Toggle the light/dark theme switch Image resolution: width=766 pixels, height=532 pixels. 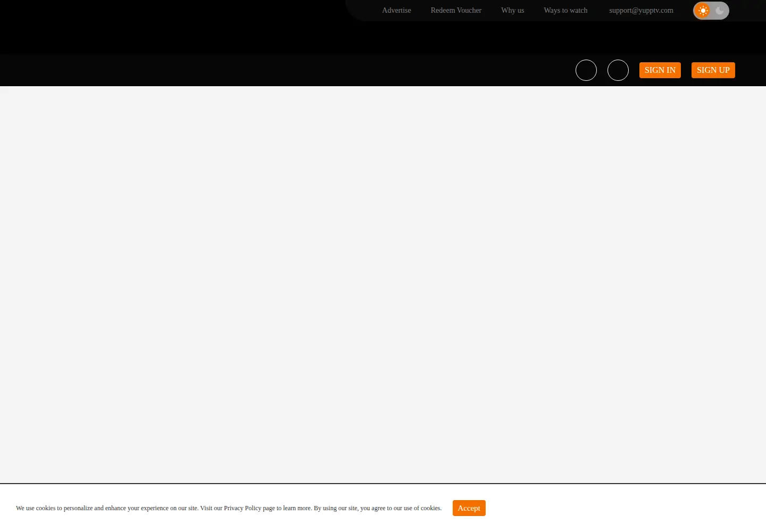pyautogui.click(x=711, y=11)
